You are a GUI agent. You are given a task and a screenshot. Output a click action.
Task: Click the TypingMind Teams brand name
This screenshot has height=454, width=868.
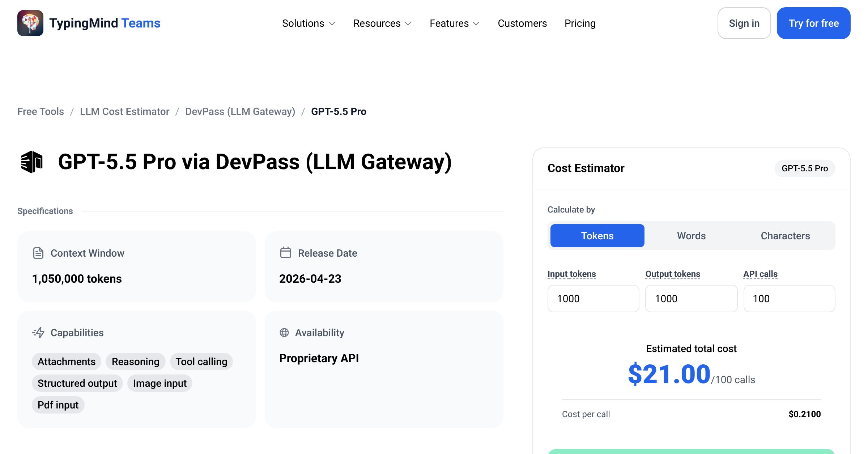click(105, 23)
